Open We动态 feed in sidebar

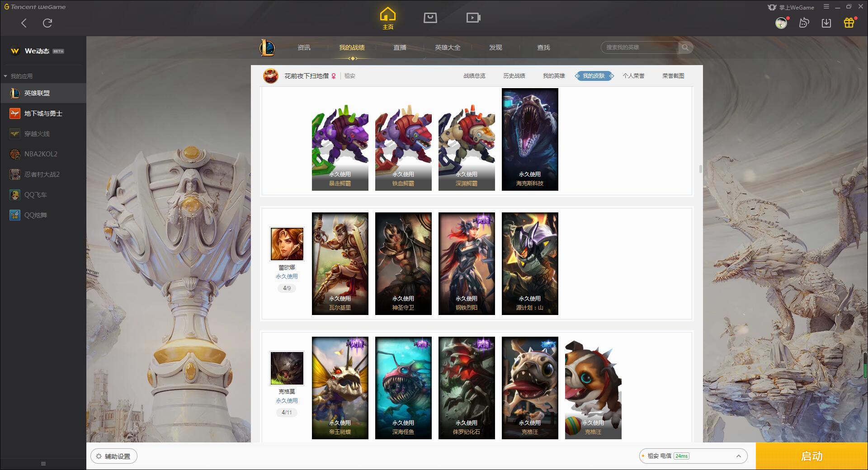(x=43, y=51)
